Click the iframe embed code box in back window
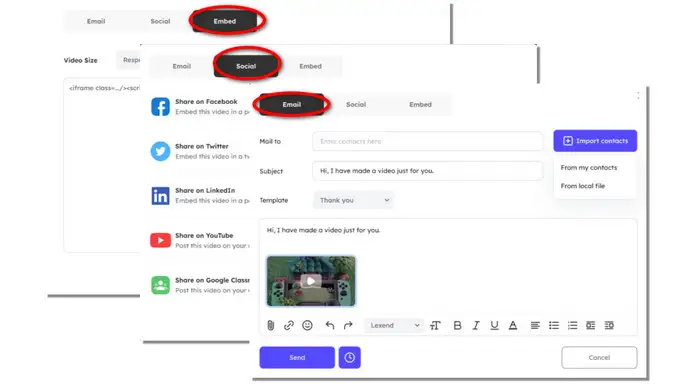 (103, 165)
